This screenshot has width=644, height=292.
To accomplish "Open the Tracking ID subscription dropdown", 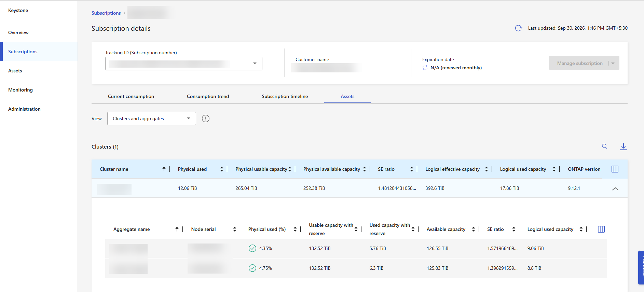I will [x=184, y=64].
